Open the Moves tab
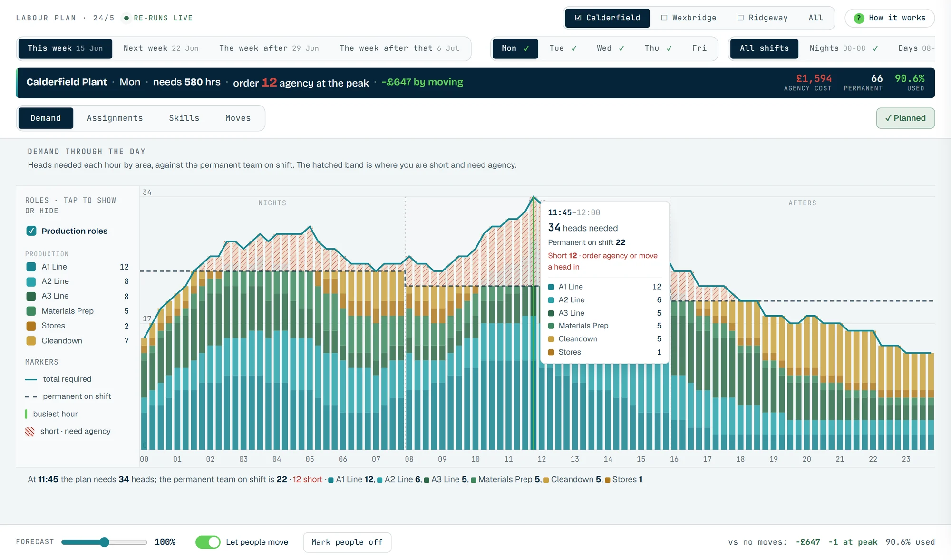951x560 pixels. 238,118
